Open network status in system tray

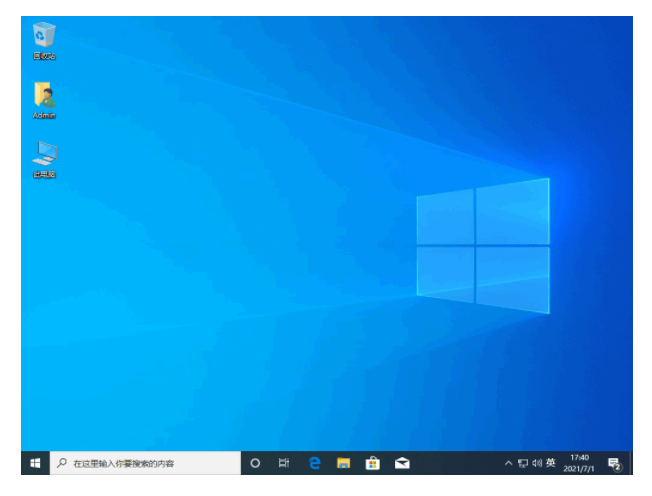point(522,463)
